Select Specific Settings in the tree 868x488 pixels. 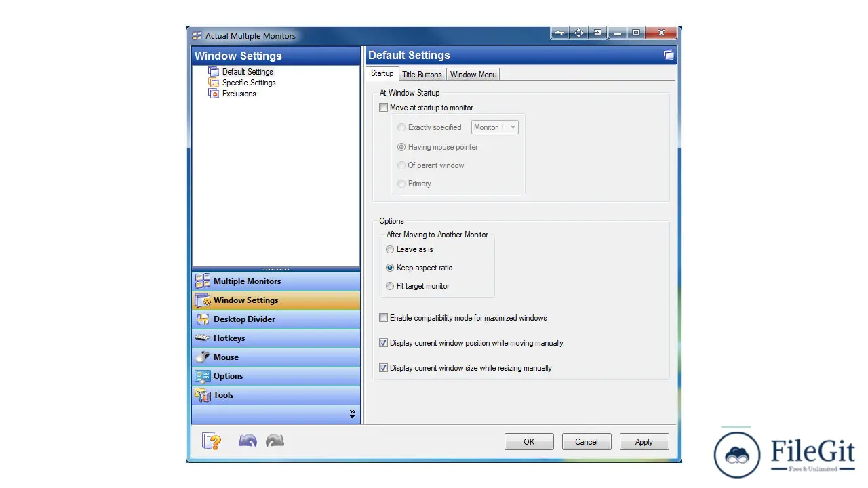pyautogui.click(x=249, y=83)
